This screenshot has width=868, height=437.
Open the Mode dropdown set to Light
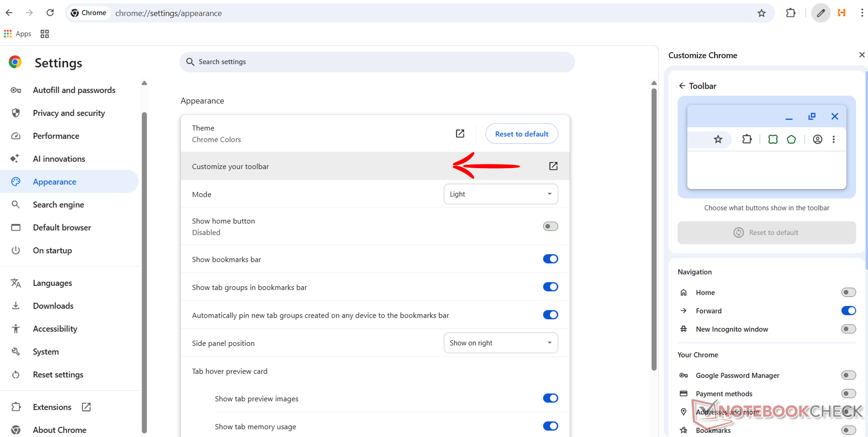pyautogui.click(x=501, y=194)
